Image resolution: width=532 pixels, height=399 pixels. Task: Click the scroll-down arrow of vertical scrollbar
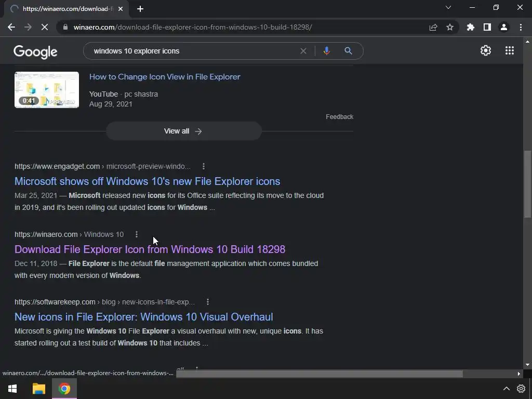527,365
